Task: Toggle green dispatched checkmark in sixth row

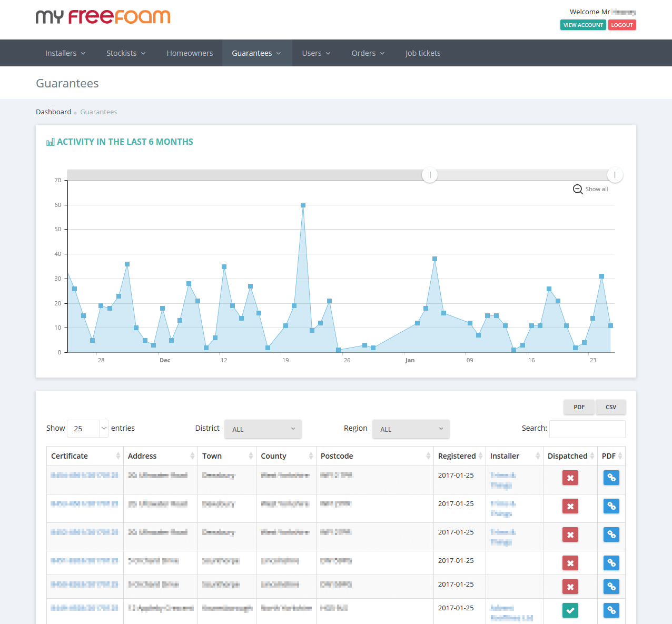Action: point(570,610)
